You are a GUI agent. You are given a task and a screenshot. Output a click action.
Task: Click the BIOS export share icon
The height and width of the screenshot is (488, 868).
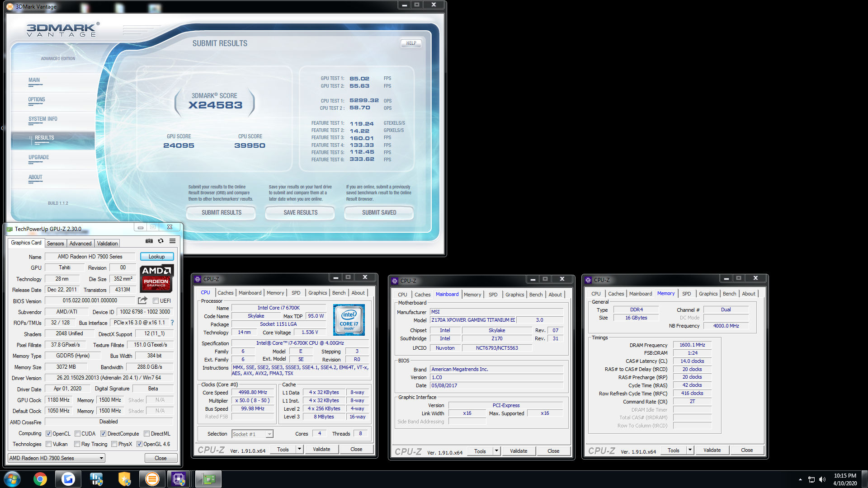(x=142, y=300)
